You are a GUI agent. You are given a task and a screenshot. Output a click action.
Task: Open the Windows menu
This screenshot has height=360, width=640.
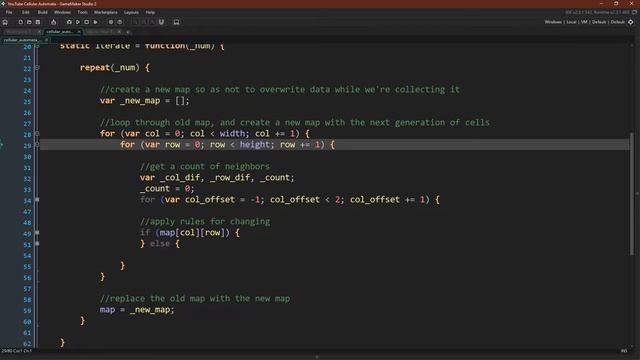pyautogui.click(x=62, y=12)
